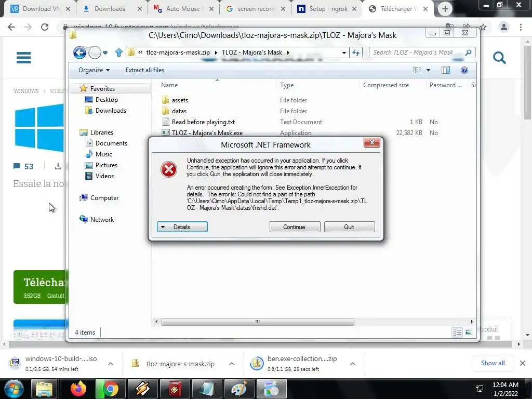The width and height of the screenshot is (532, 399).
Task: Open options arrow for windows-10-build iso download
Action: coord(111,364)
